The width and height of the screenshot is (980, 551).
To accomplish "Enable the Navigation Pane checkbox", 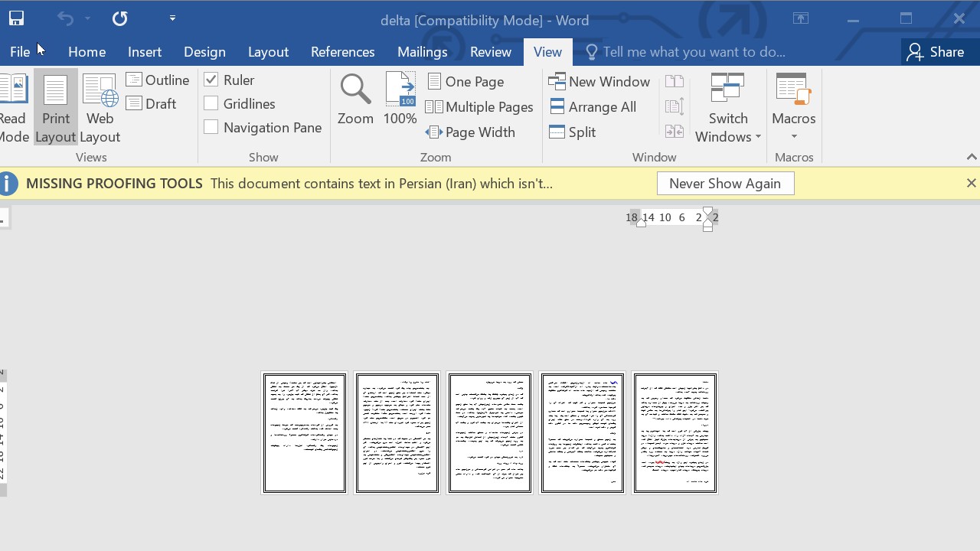I will pyautogui.click(x=211, y=127).
